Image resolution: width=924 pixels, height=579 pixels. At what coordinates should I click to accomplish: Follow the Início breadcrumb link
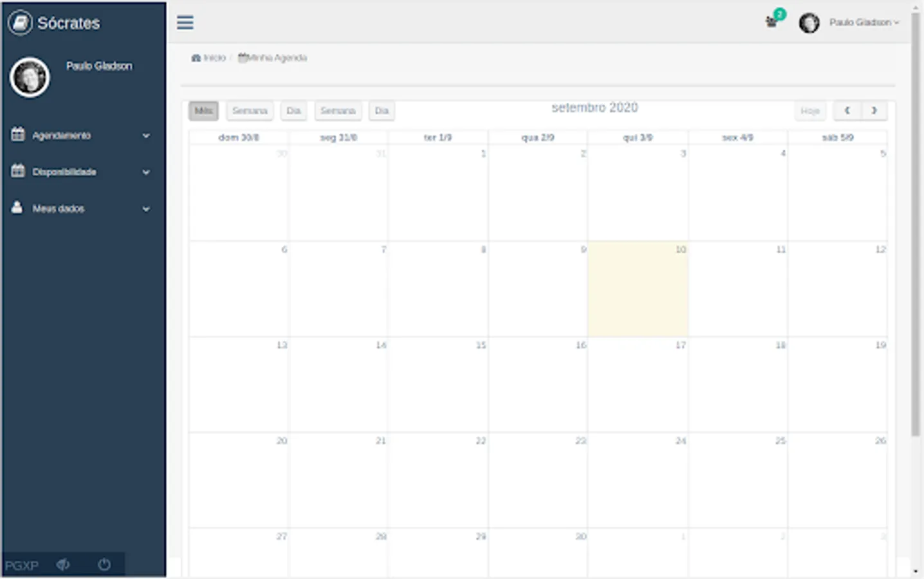click(x=214, y=58)
